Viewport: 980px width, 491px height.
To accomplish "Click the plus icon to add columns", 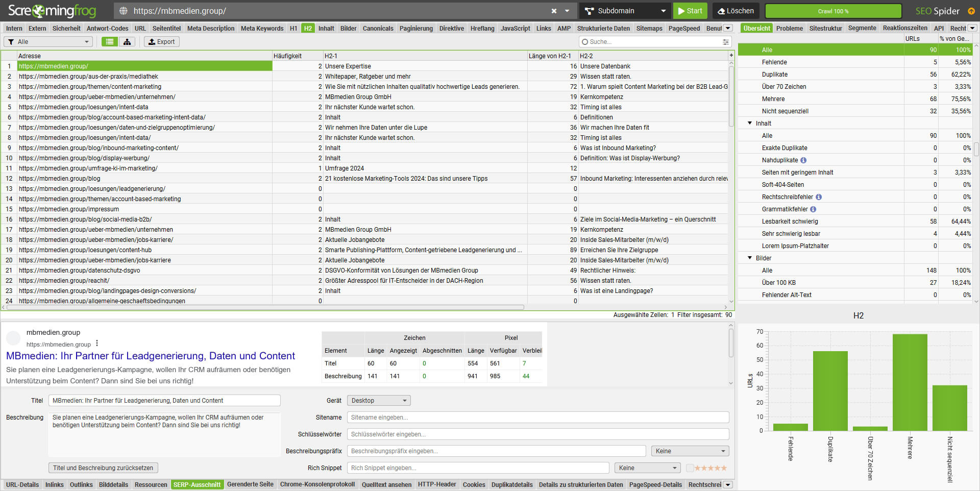I will pos(731,55).
